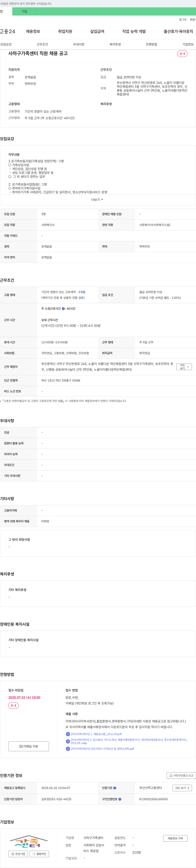Click attachment icon beside 건강가정사 pdf

(68, 749)
